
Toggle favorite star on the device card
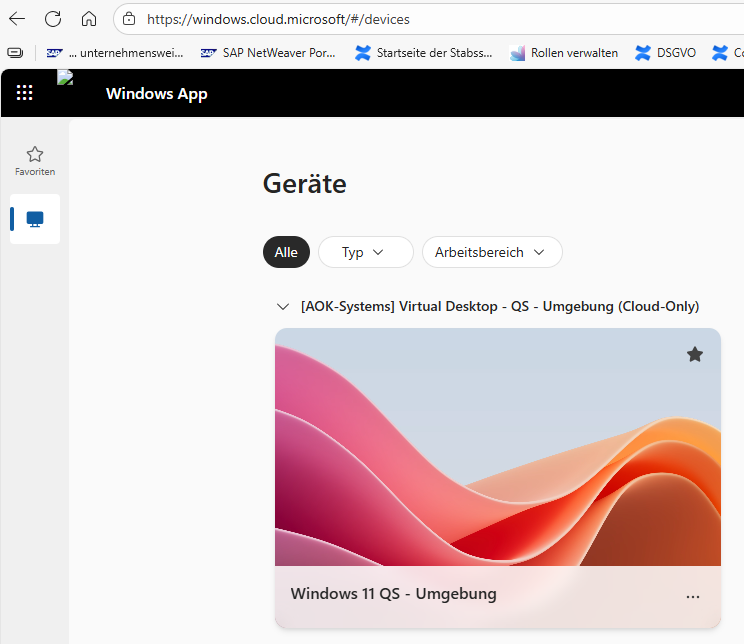pyautogui.click(x=695, y=354)
